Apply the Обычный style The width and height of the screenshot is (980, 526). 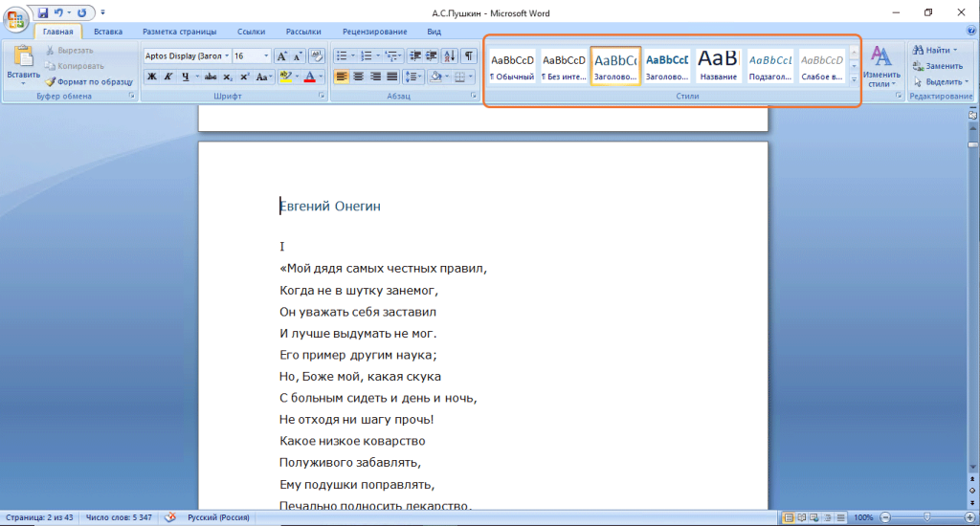512,66
